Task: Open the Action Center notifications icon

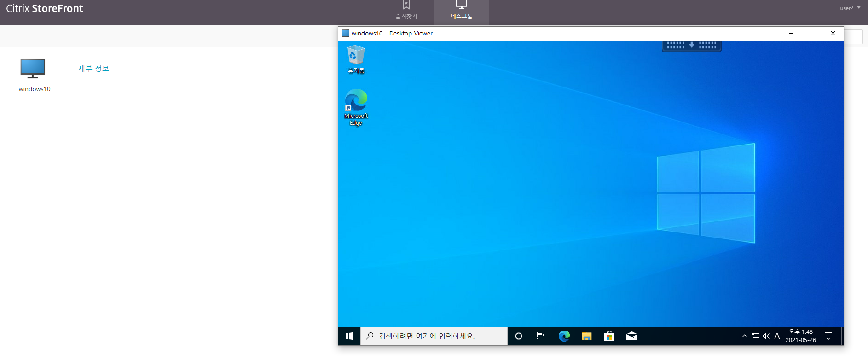Action: (828, 336)
